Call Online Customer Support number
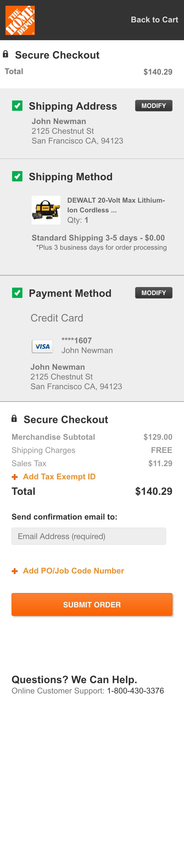 [x=136, y=690]
